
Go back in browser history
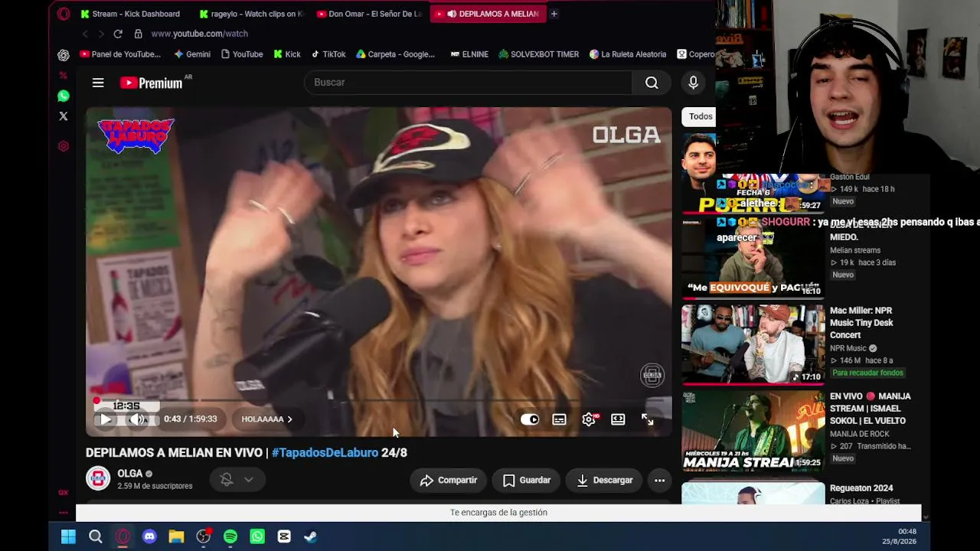pyautogui.click(x=85, y=34)
